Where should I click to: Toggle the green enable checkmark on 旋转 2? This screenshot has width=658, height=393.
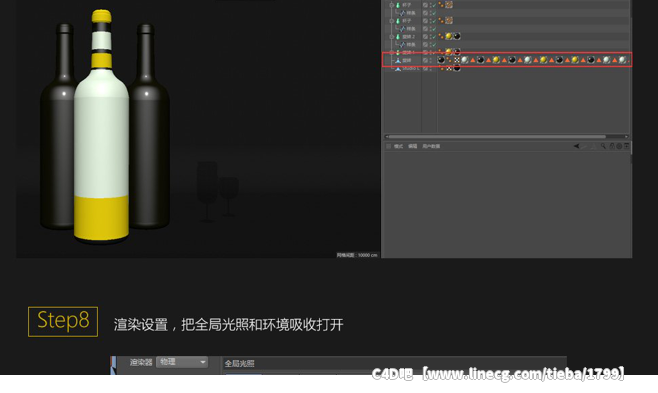tap(433, 36)
